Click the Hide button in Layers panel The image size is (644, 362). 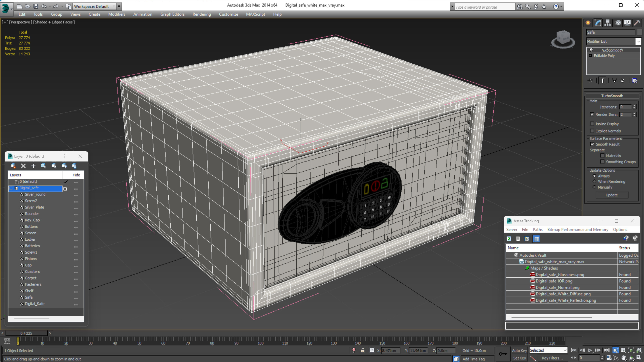click(76, 175)
